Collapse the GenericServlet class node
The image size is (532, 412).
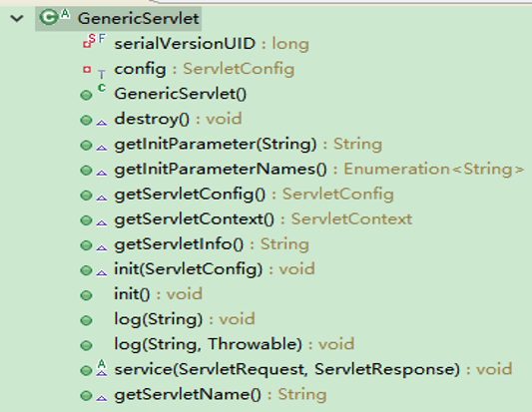pyautogui.click(x=17, y=18)
